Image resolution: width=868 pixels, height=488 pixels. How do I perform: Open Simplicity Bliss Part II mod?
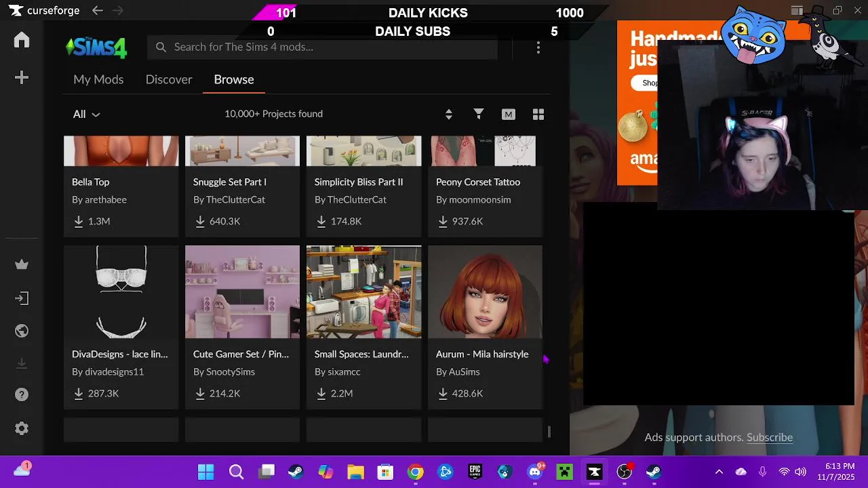359,182
